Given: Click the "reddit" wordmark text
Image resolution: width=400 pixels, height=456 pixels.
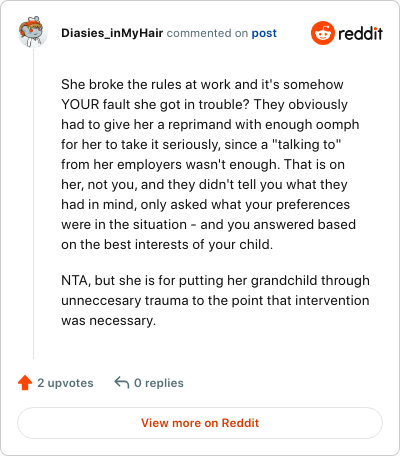Looking at the screenshot, I should pos(360,33).
